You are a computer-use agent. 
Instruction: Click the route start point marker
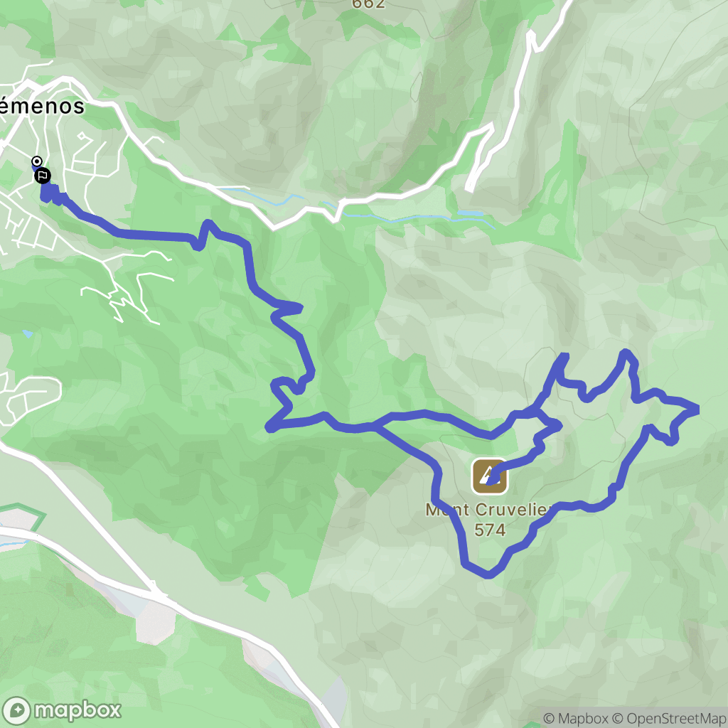(x=36, y=161)
